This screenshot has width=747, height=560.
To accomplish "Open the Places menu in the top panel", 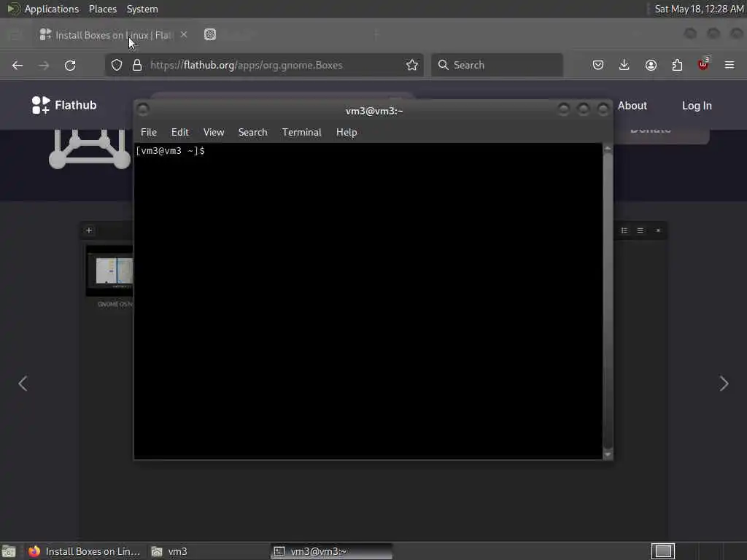I will (x=102, y=9).
